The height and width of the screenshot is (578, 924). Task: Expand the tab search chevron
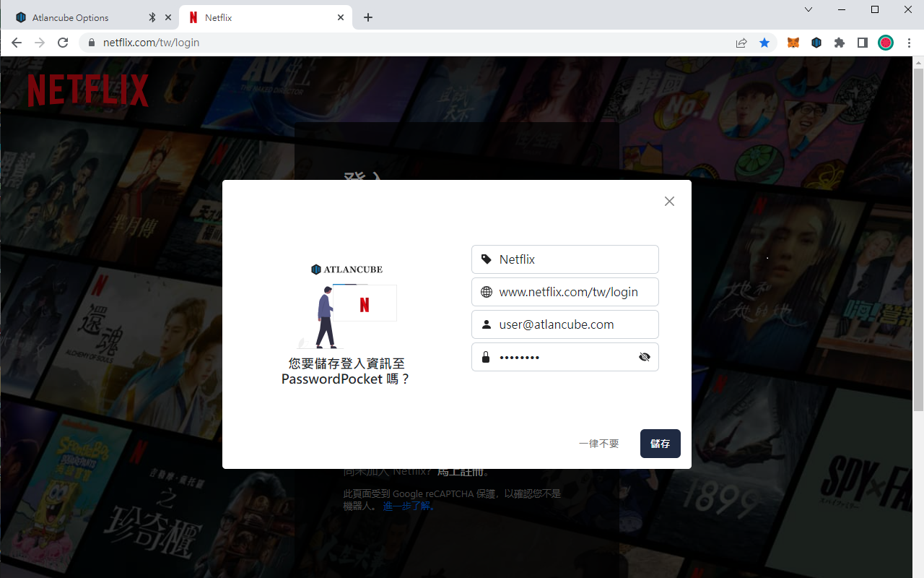(808, 9)
